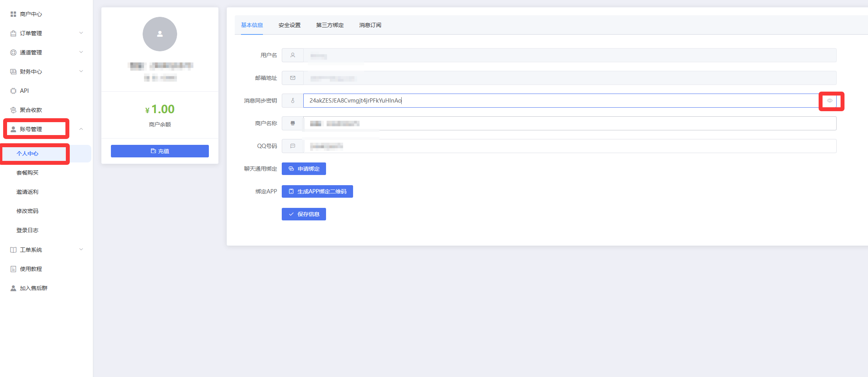Expand the 订单管理 menu chevron
868x377 pixels.
tap(81, 33)
